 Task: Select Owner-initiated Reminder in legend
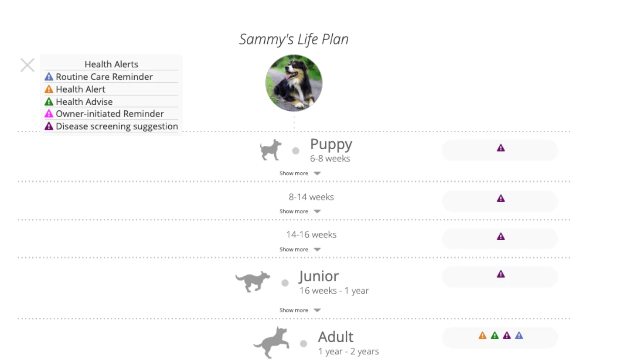point(110,114)
